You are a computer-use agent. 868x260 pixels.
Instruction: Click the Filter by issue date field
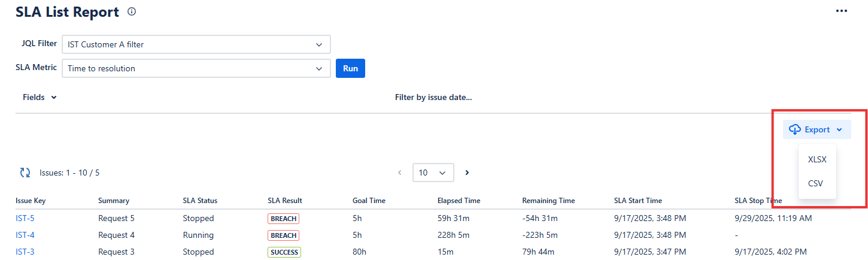pyautogui.click(x=433, y=97)
